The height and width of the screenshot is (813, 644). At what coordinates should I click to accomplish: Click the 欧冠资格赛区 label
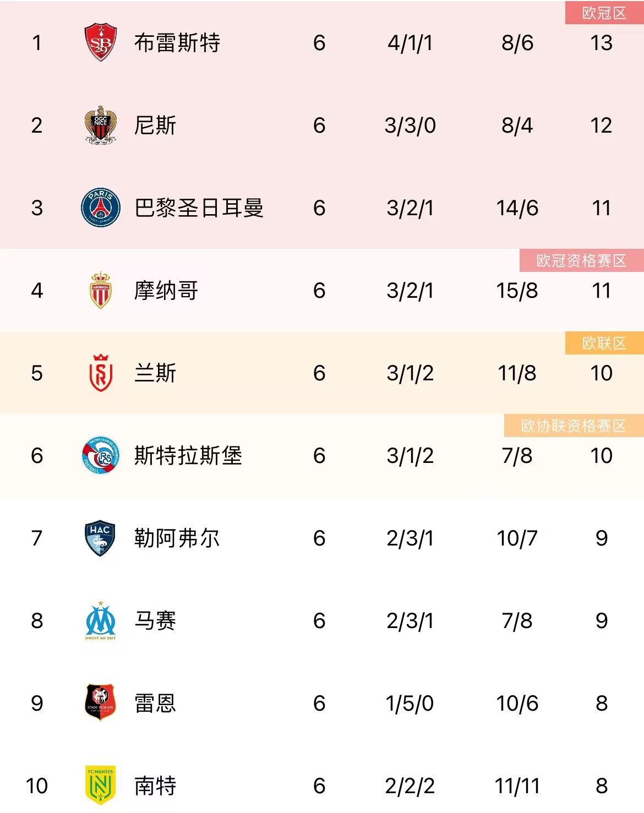pyautogui.click(x=582, y=260)
